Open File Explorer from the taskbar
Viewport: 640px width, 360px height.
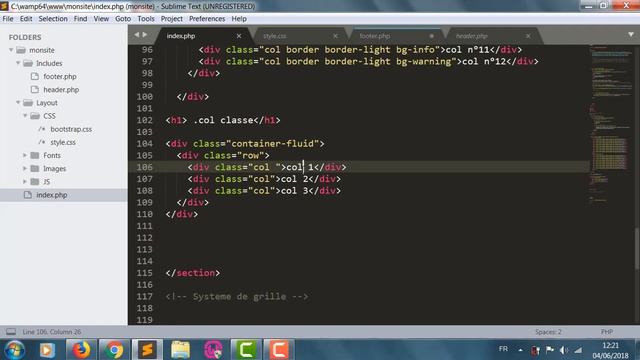click(180, 350)
